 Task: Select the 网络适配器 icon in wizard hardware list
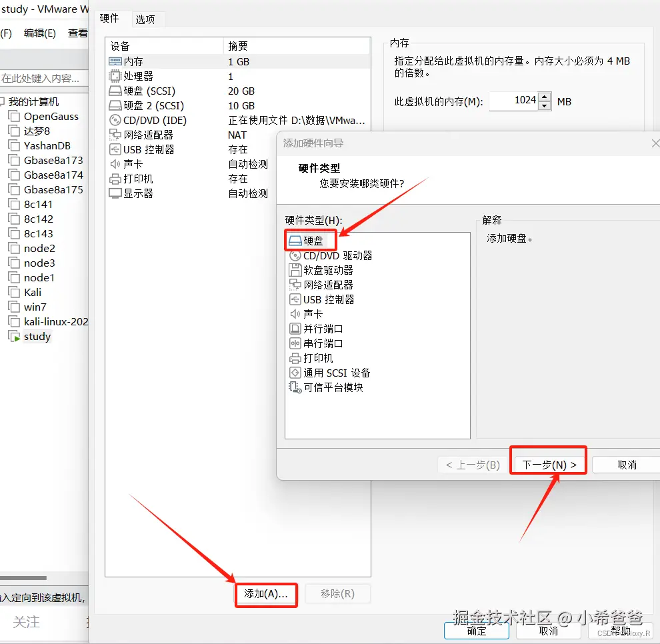point(295,285)
